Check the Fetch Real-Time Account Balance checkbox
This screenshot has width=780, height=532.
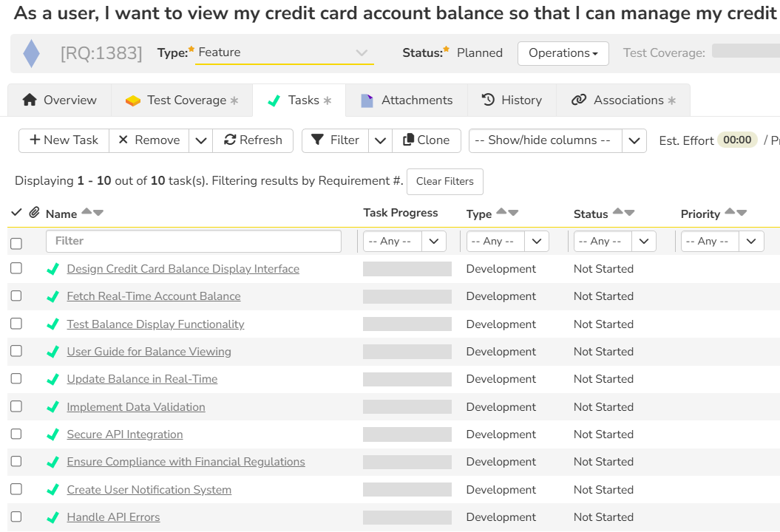click(x=16, y=296)
